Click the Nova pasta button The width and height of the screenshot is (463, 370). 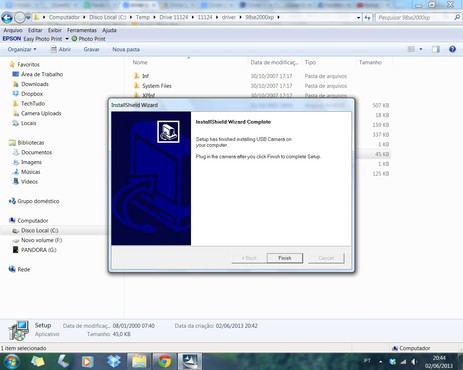click(126, 49)
